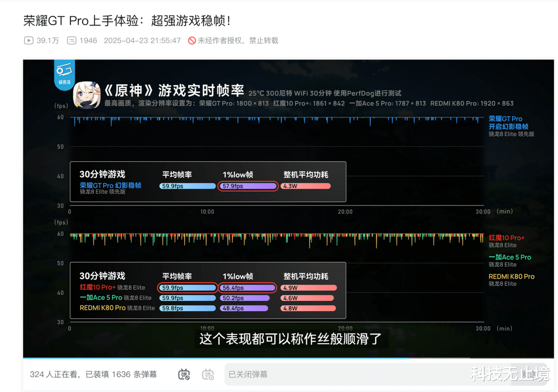The image size is (558, 392).
Task: Click the publish date 2025-04-23 21:55:47
Action: point(142,40)
